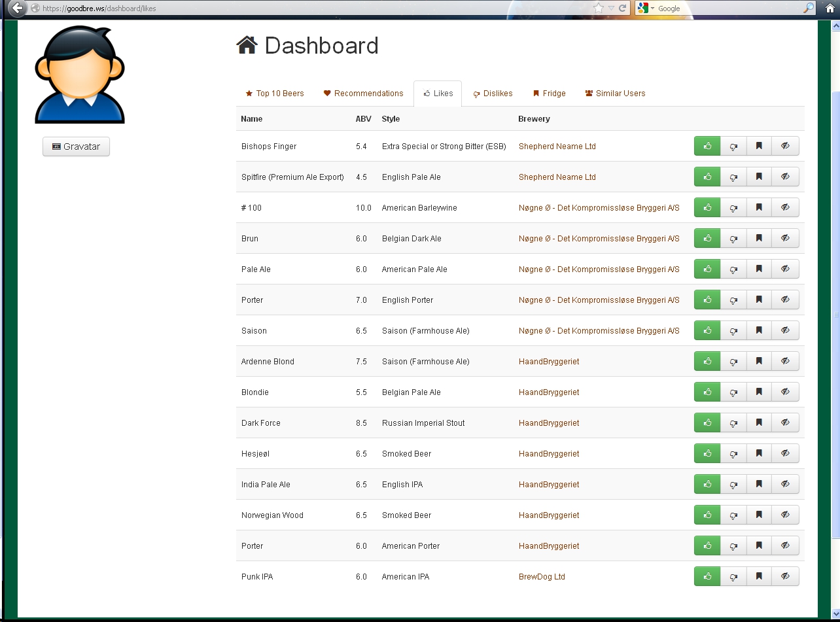Dislike the Nøgne Ø Saison beer
The width and height of the screenshot is (840, 622).
[733, 331]
